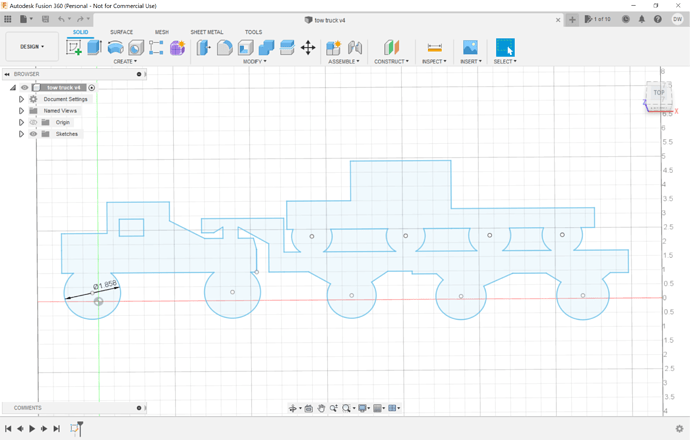
Task: Select the Joint tool
Action: 355,48
